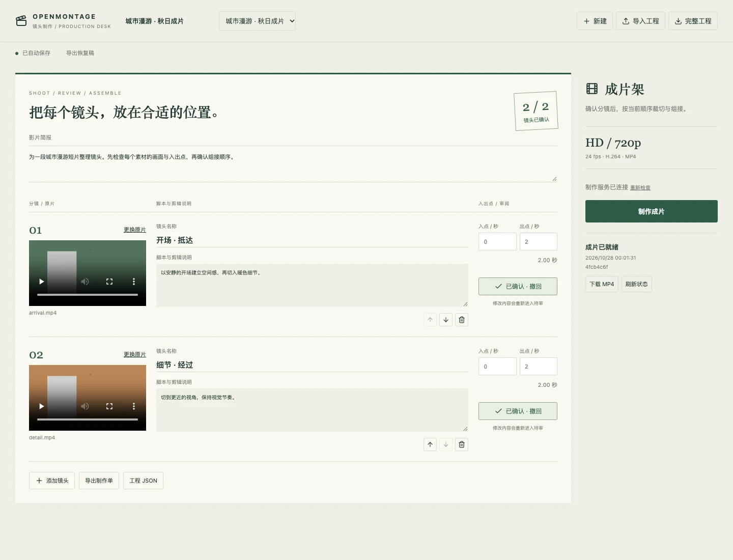733x560 pixels.
Task: Click the in-point field for shot 02
Action: pyautogui.click(x=497, y=367)
